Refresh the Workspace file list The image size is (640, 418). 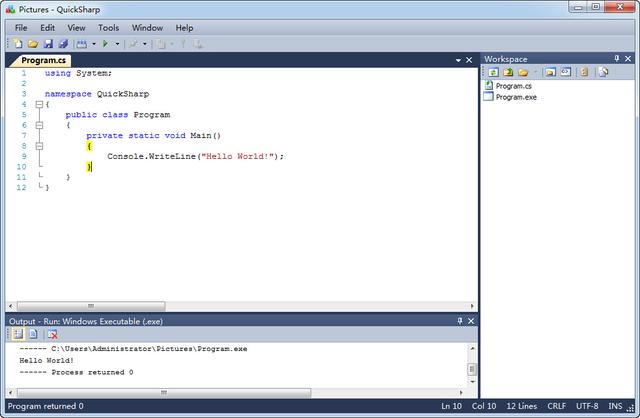[493, 72]
